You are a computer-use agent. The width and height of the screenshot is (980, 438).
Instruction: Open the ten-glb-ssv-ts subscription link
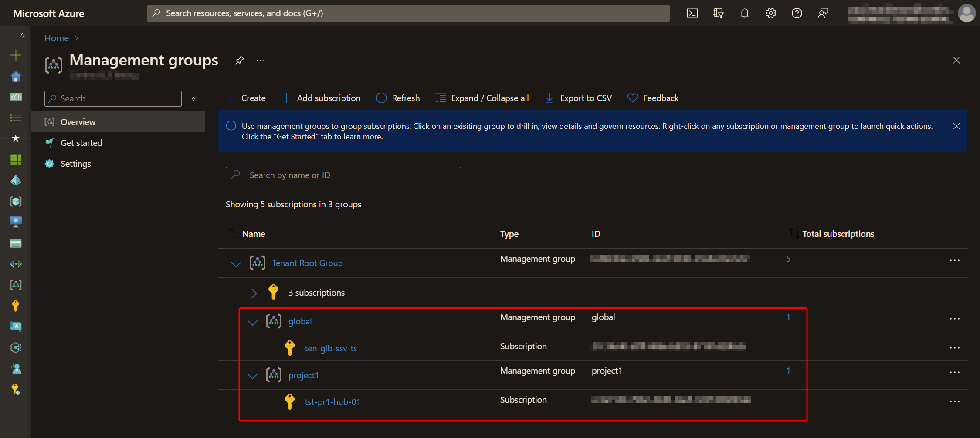pos(331,348)
